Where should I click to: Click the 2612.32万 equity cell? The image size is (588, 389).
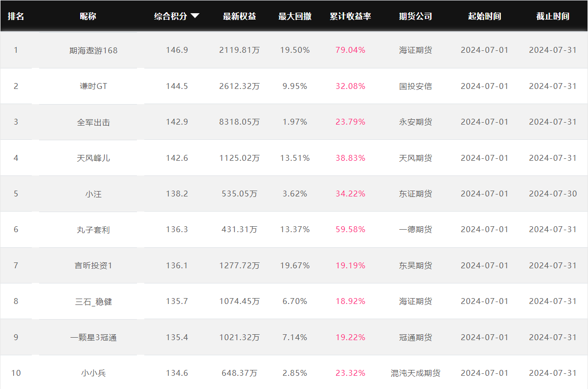[x=240, y=86]
